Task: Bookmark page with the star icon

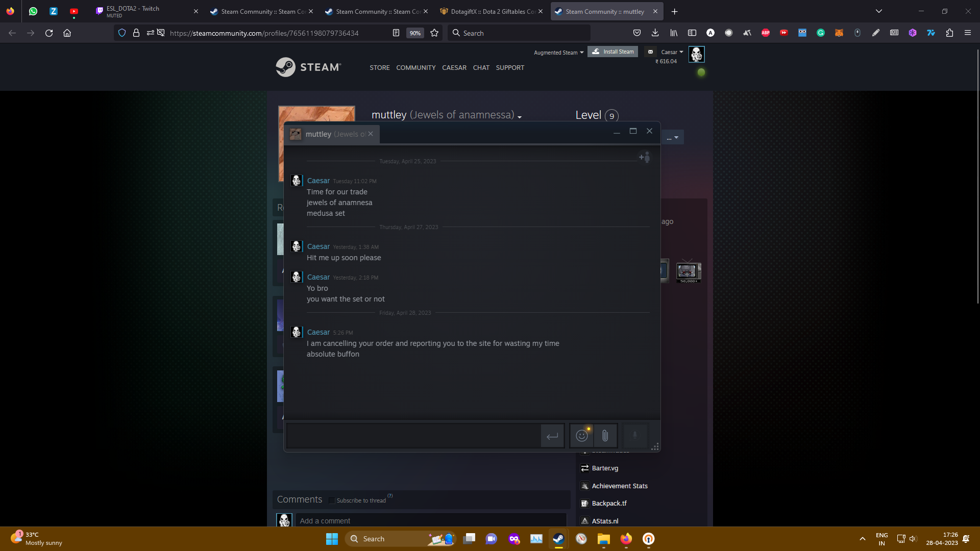Action: click(x=434, y=33)
